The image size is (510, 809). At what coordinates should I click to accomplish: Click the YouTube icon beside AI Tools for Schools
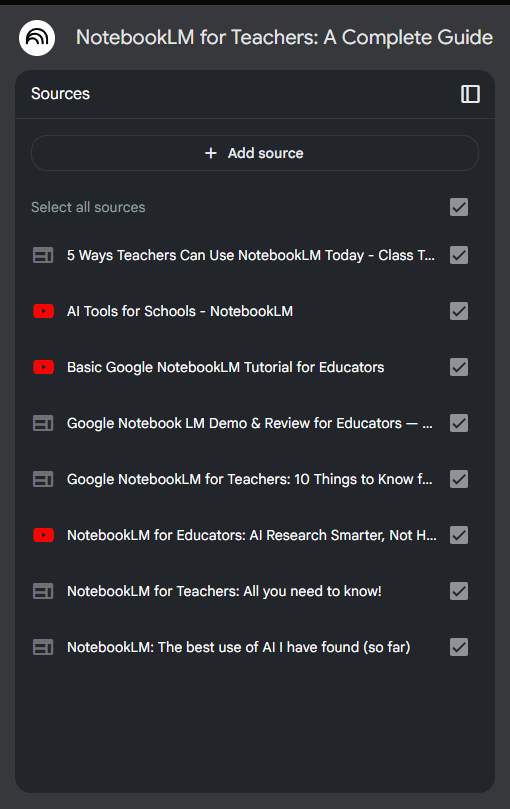[43, 311]
